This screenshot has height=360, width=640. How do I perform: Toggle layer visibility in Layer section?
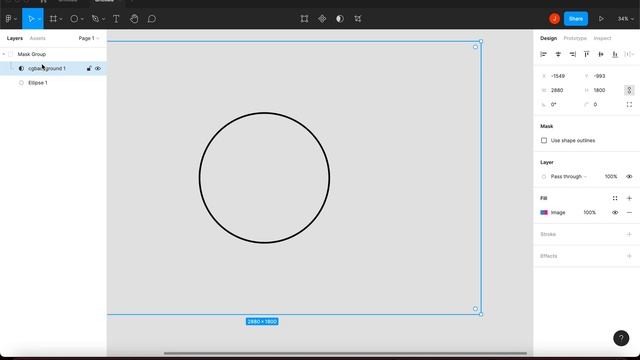click(x=629, y=177)
